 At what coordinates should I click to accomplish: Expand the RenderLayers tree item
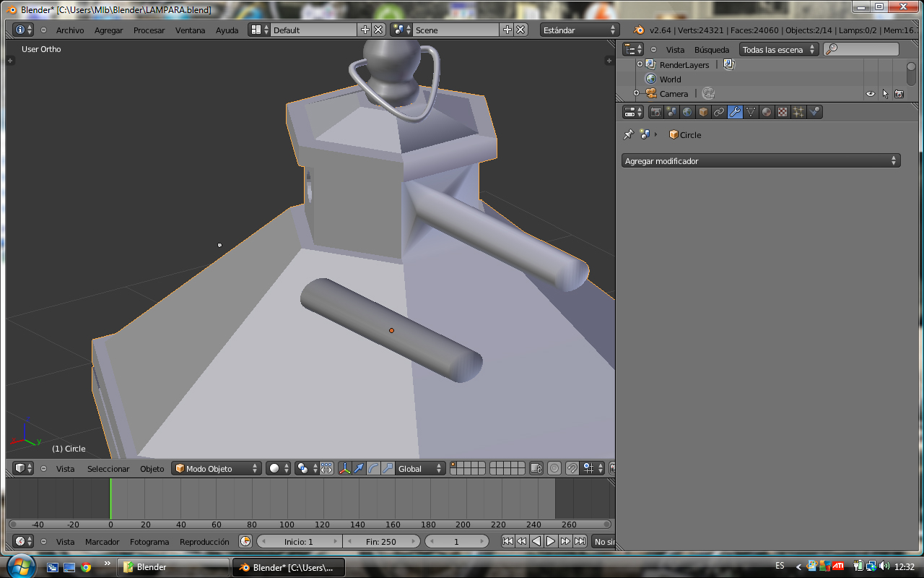(x=640, y=64)
